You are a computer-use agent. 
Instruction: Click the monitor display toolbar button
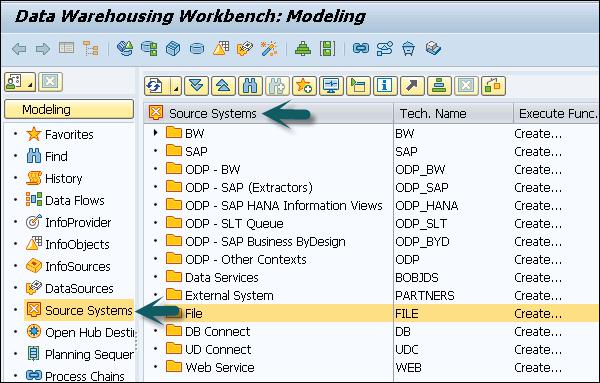(x=331, y=86)
